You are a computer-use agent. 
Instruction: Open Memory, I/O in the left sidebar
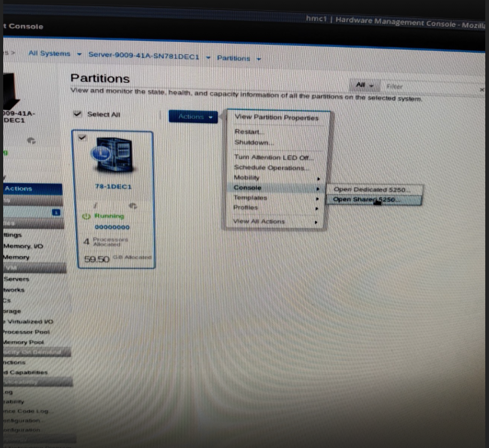click(x=23, y=246)
